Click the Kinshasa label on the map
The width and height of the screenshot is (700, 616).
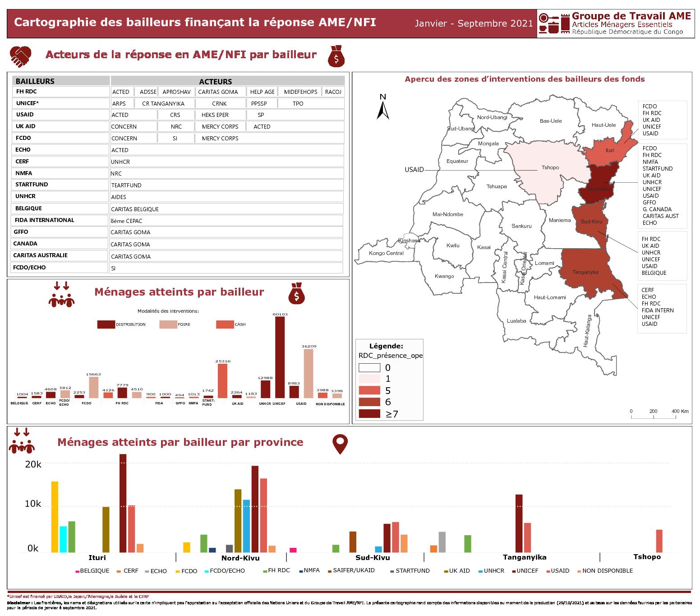[409, 241]
